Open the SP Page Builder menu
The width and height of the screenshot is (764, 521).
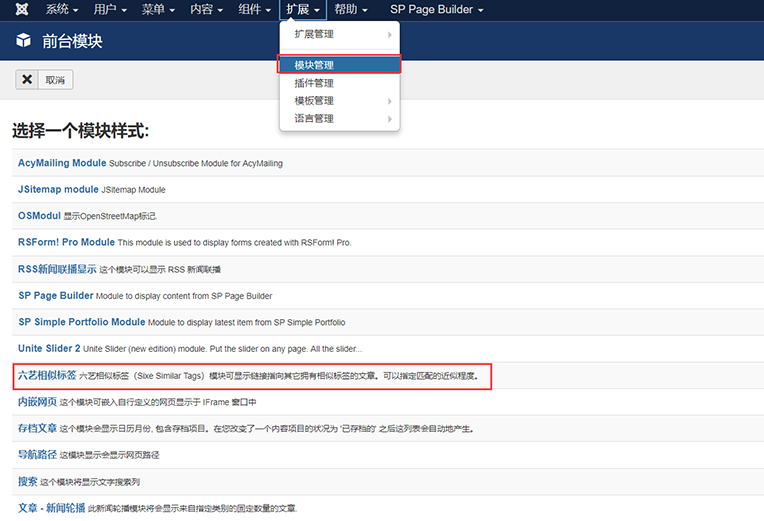tap(436, 9)
